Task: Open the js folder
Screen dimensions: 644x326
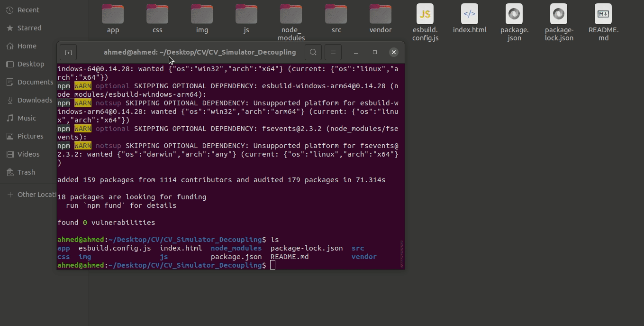Action: click(246, 14)
